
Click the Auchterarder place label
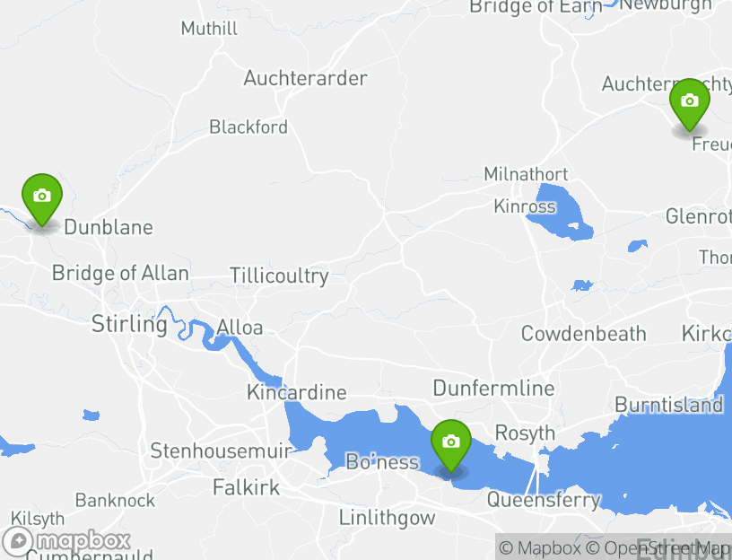305,78
